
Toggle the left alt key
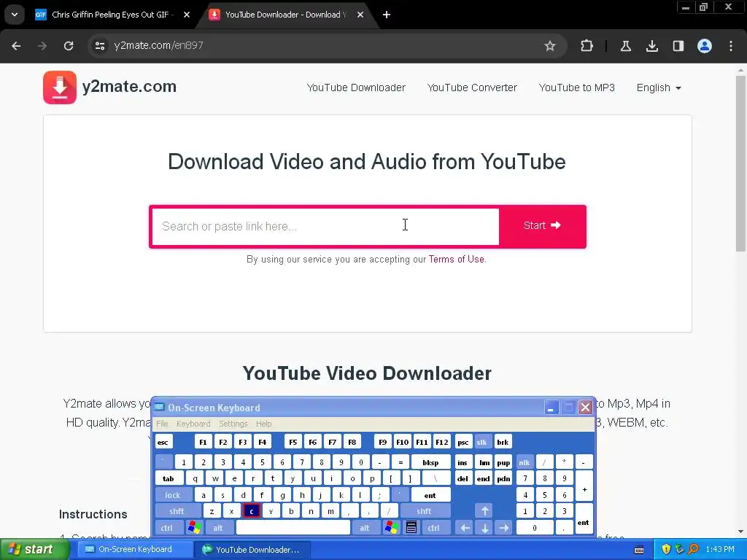tap(218, 528)
